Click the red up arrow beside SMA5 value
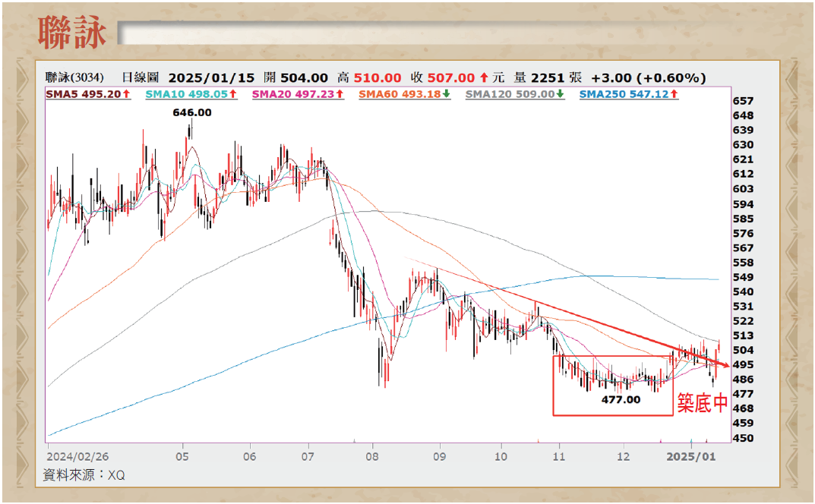The image size is (815, 504). click(x=128, y=94)
